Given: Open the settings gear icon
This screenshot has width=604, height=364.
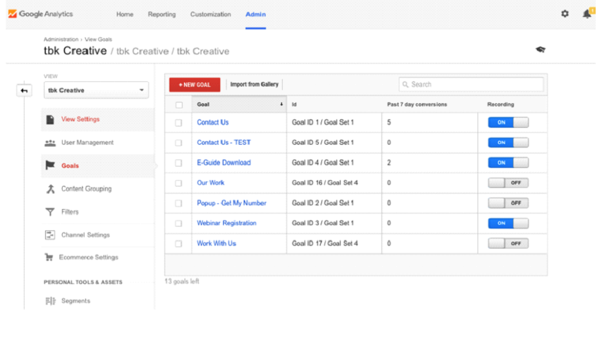Looking at the screenshot, I should pyautogui.click(x=565, y=14).
